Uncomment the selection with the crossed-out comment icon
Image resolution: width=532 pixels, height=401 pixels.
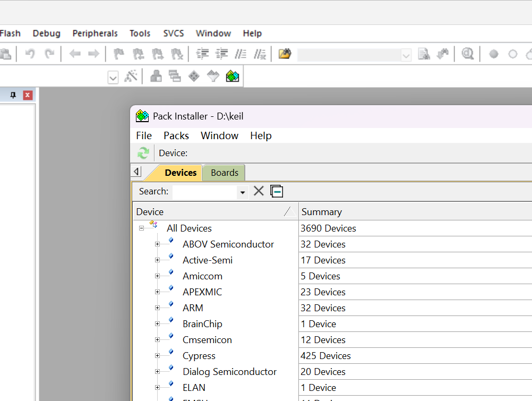pyautogui.click(x=260, y=54)
